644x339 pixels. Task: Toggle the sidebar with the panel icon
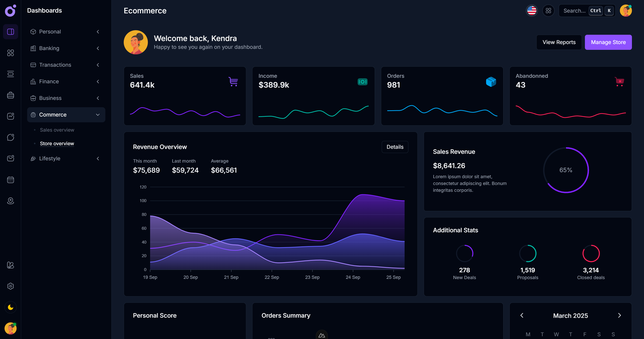click(x=11, y=31)
